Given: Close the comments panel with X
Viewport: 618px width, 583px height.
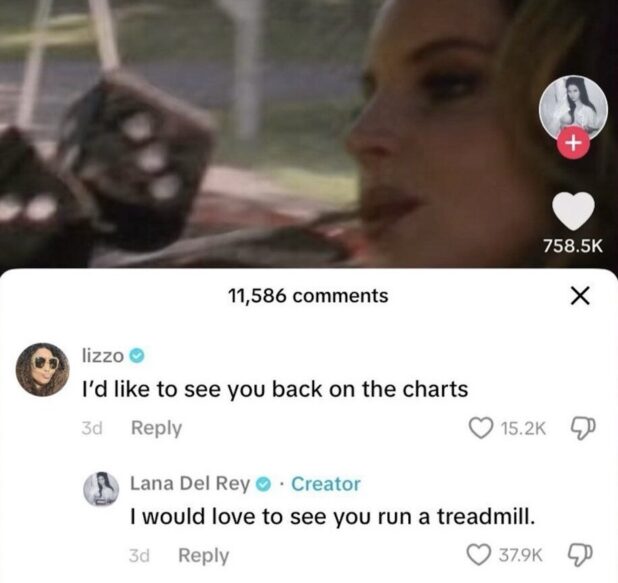Looking at the screenshot, I should (581, 296).
